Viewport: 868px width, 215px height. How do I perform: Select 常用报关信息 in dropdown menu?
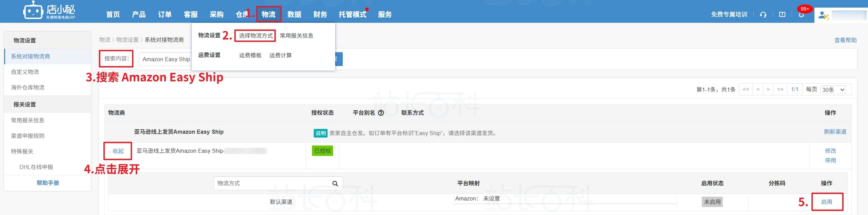click(296, 36)
